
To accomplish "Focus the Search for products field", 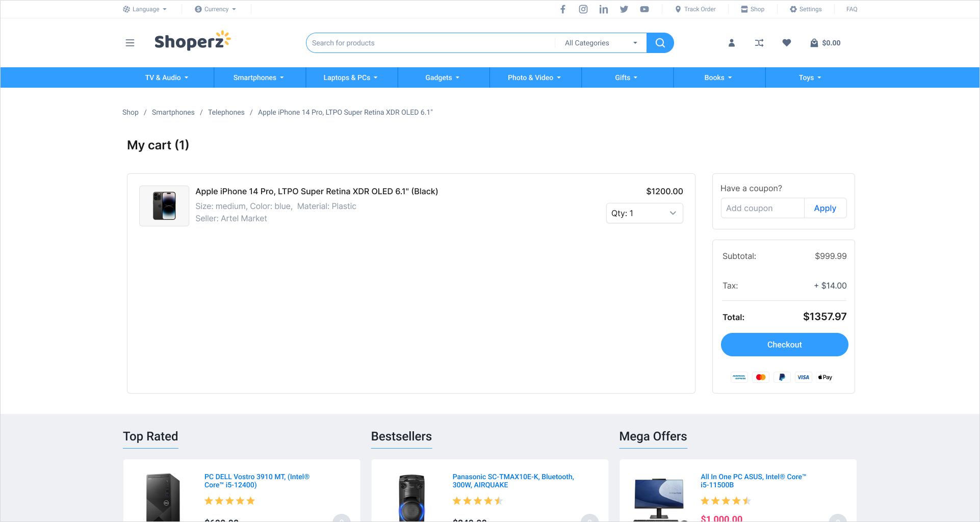I will [x=431, y=43].
